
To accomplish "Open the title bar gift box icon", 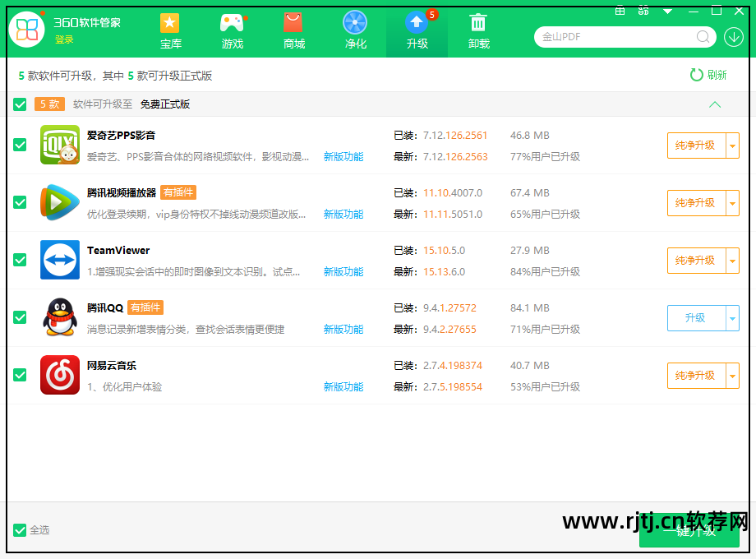I will click(620, 10).
